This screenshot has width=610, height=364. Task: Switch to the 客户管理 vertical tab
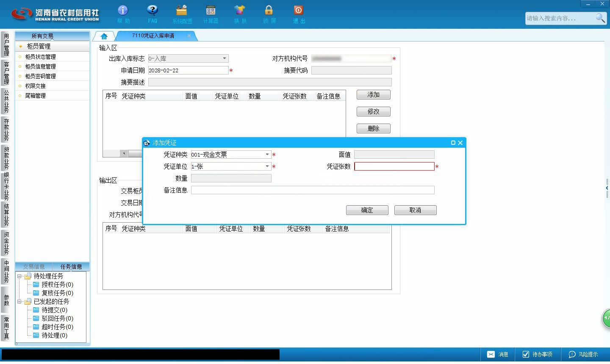tap(6, 73)
